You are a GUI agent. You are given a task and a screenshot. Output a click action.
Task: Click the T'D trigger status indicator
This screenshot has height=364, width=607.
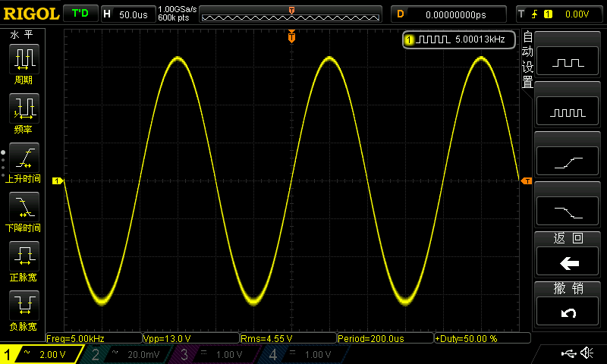pos(80,14)
